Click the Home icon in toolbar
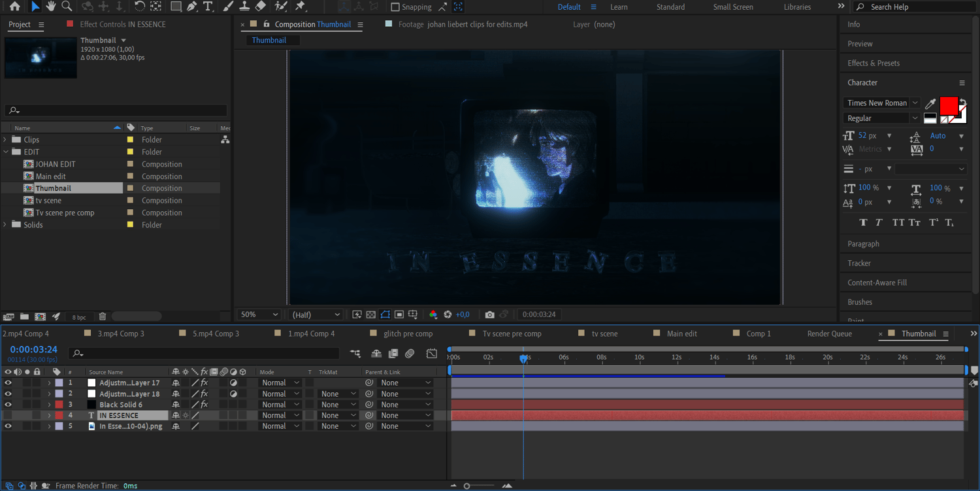This screenshot has height=491, width=980. pyautogui.click(x=14, y=7)
